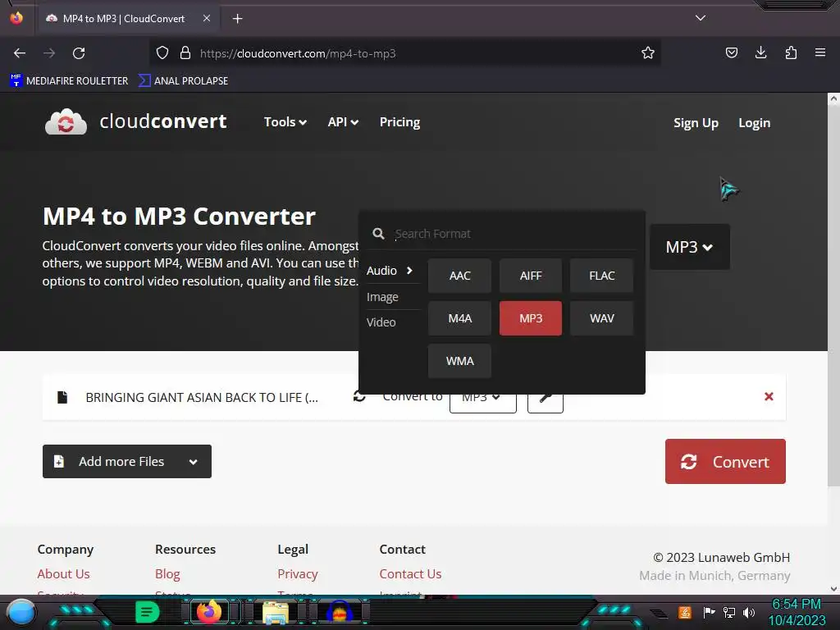Screen dimensions: 840x630
Task: Open the Start orb in taskbar
Action: 21,613
